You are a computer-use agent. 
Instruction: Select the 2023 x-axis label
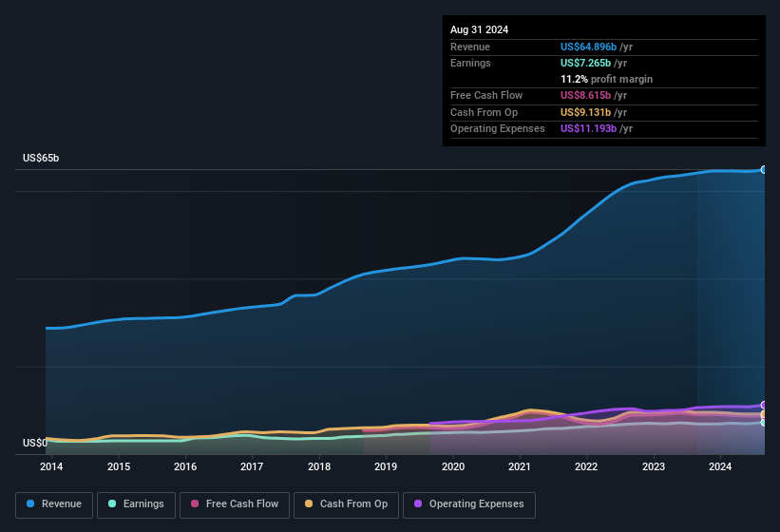coord(653,466)
